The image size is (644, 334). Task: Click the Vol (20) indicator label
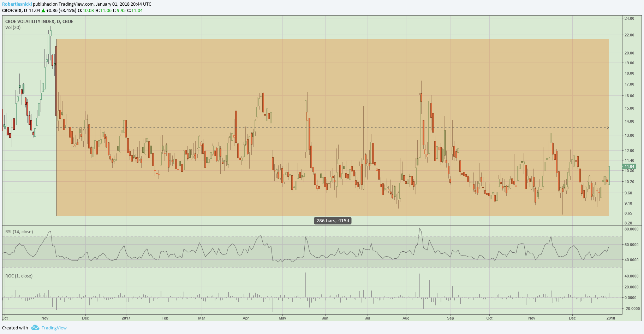(13, 28)
